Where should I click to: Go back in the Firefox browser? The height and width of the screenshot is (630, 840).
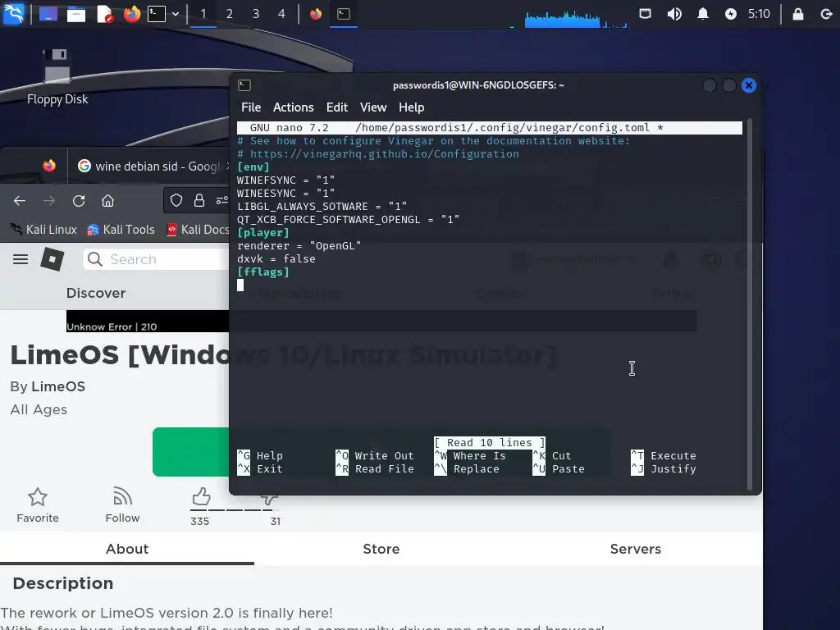click(x=20, y=201)
